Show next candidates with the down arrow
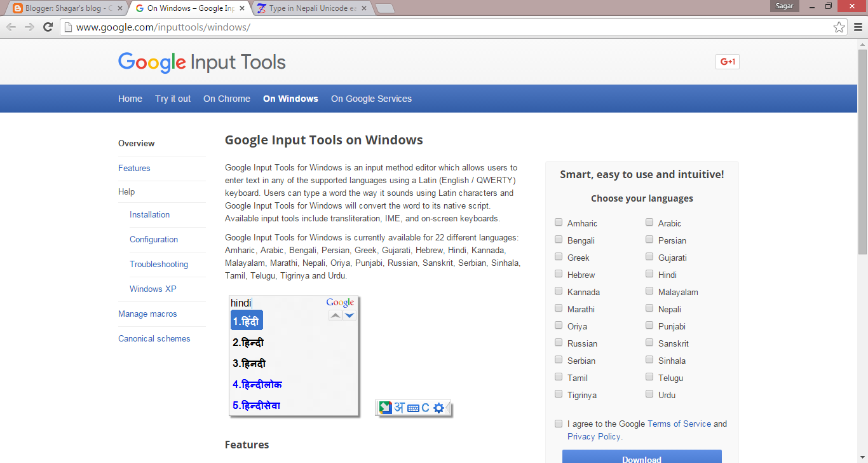Image resolution: width=868 pixels, height=463 pixels. 349,315
